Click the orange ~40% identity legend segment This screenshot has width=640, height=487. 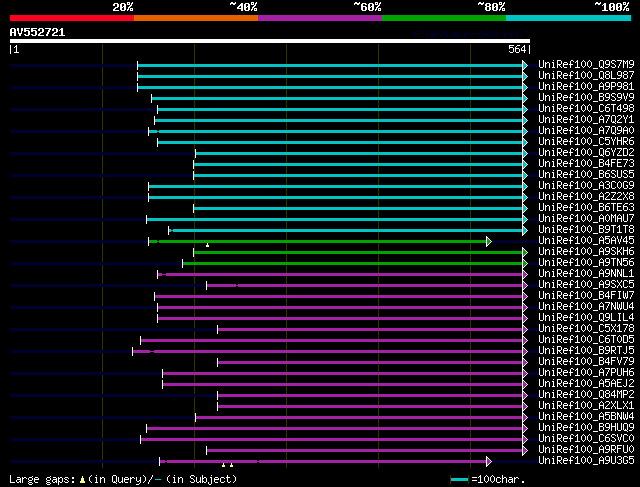[x=196, y=18]
